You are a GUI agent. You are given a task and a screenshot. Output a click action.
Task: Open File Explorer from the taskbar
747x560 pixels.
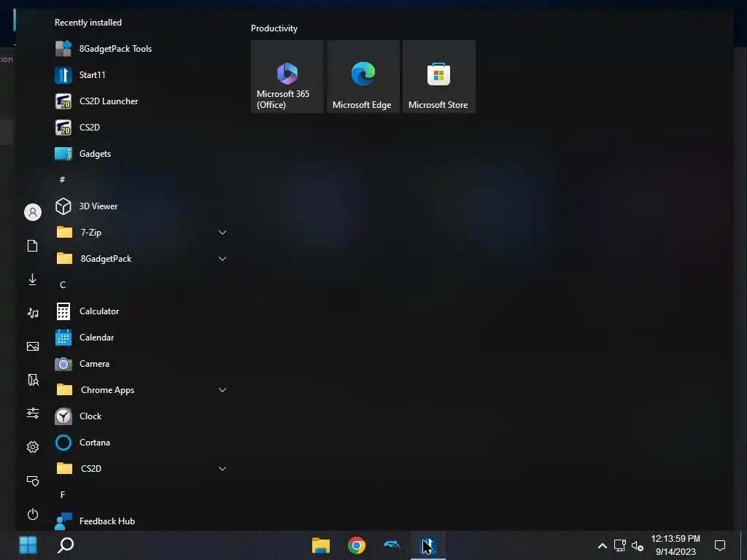[x=321, y=545]
